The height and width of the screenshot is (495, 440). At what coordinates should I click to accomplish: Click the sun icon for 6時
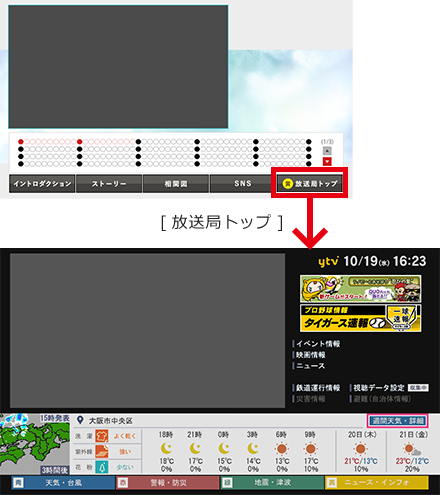point(282,449)
